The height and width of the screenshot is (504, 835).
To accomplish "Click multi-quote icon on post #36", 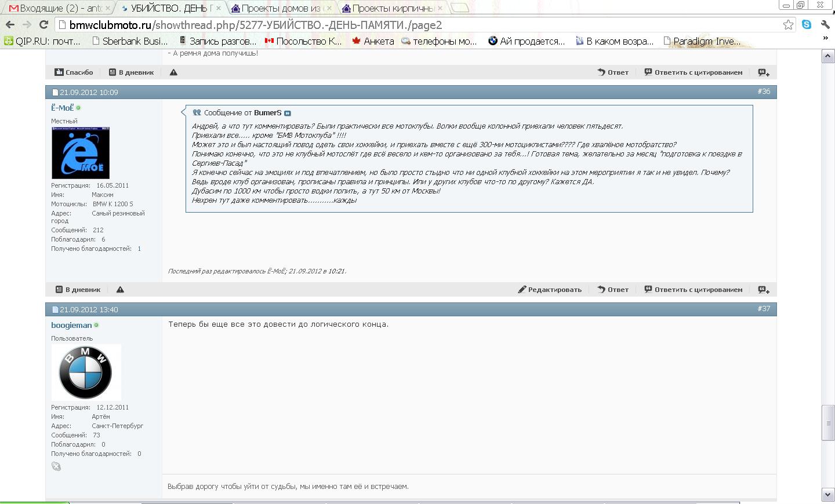I will 764,290.
